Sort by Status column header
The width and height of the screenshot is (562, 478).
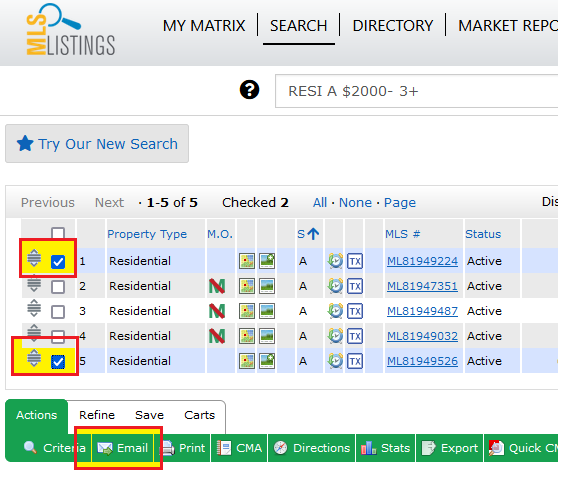click(483, 234)
